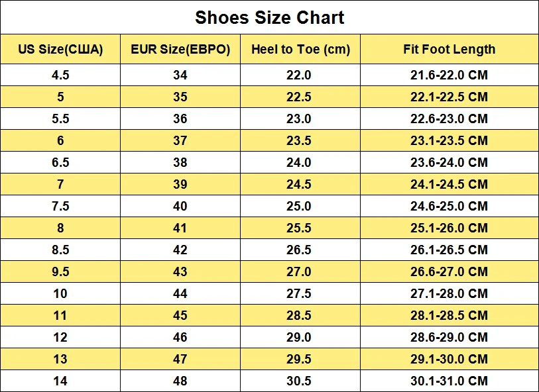This screenshot has height=392, width=539.
Task: Select fit length 30.1-31.0 CM cell
Action: pyautogui.click(x=449, y=381)
